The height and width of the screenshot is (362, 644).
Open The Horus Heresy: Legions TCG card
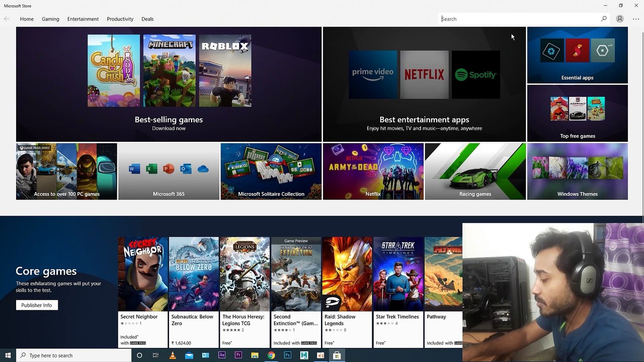(x=245, y=292)
